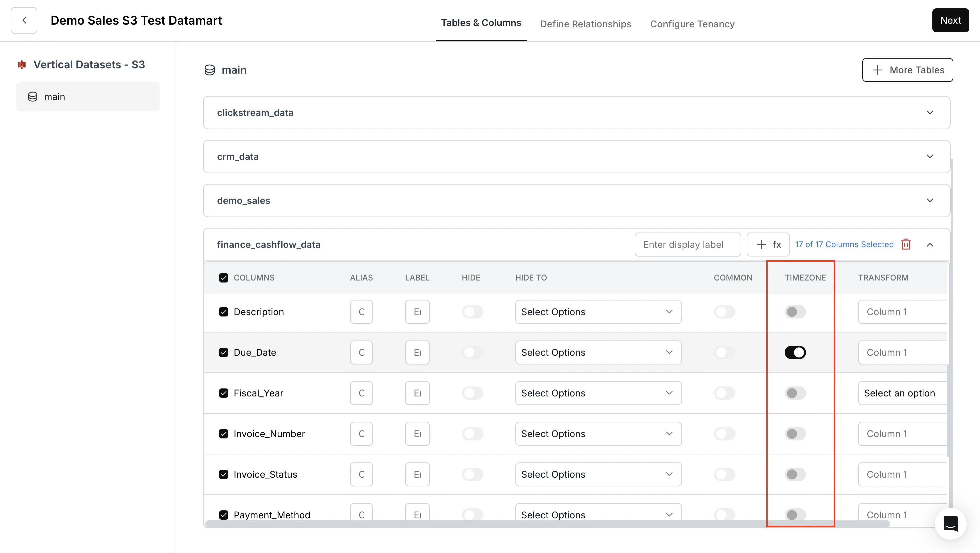Toggle Timezone switch for Invoice_Status
This screenshot has width=980, height=553.
pyautogui.click(x=795, y=474)
